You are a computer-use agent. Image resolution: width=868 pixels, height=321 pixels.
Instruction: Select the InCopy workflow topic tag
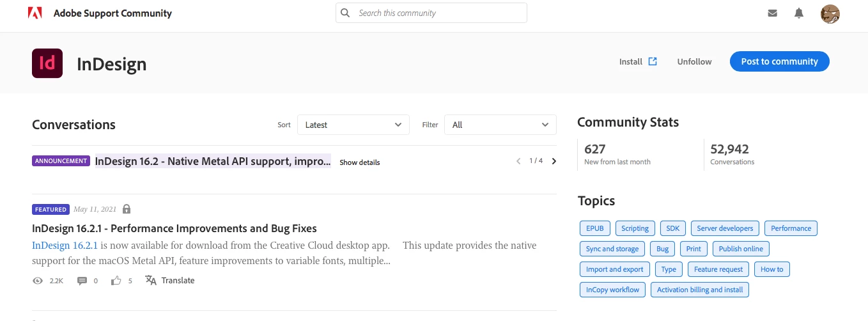coord(612,290)
